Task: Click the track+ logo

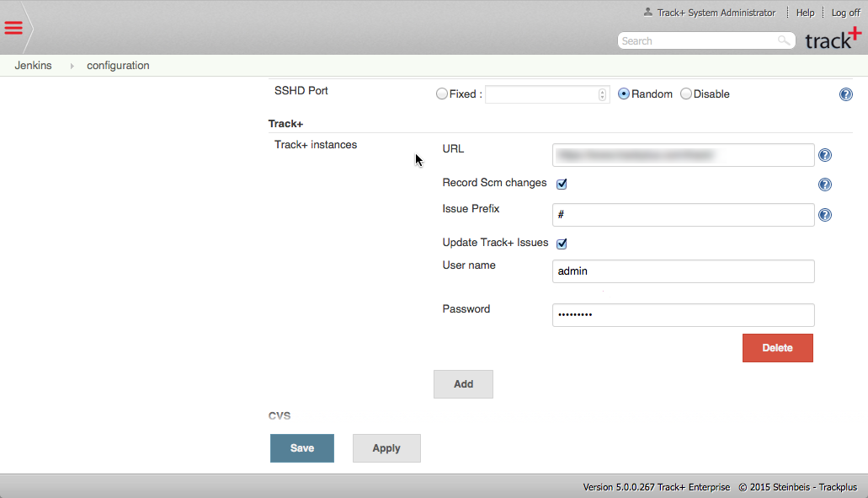Action: pos(833,38)
